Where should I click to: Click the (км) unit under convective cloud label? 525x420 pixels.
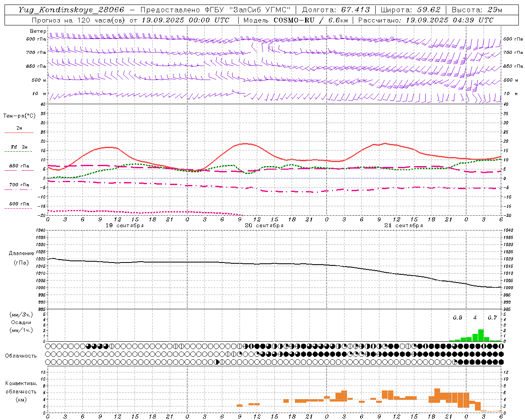click(21, 399)
